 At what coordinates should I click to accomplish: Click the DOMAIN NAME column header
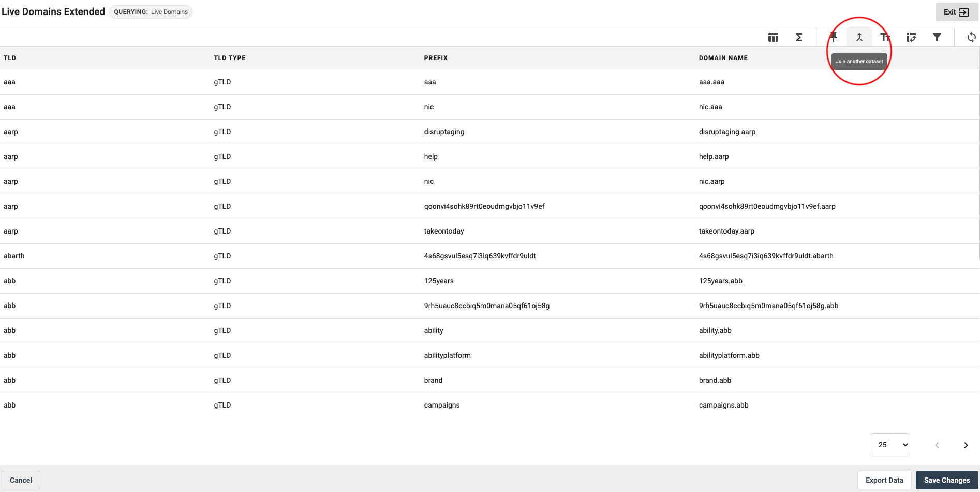(723, 58)
